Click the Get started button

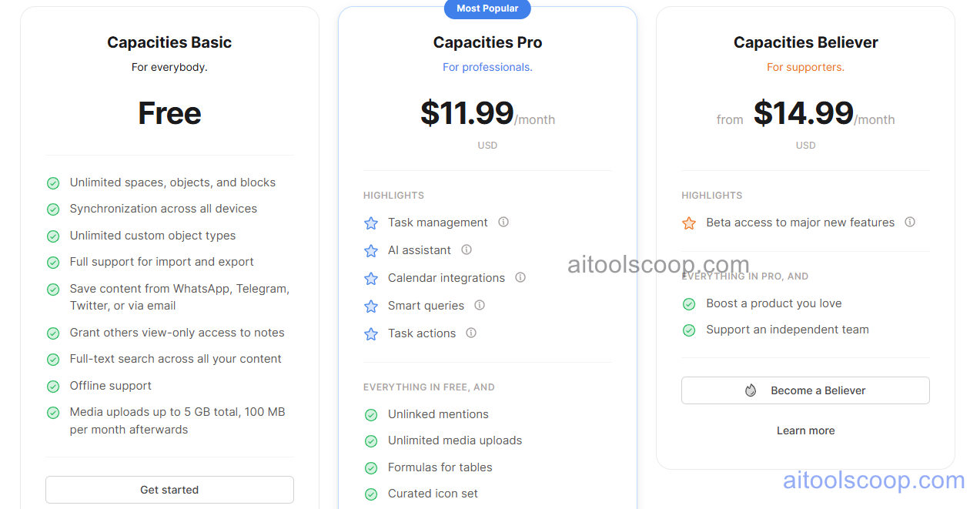point(169,490)
